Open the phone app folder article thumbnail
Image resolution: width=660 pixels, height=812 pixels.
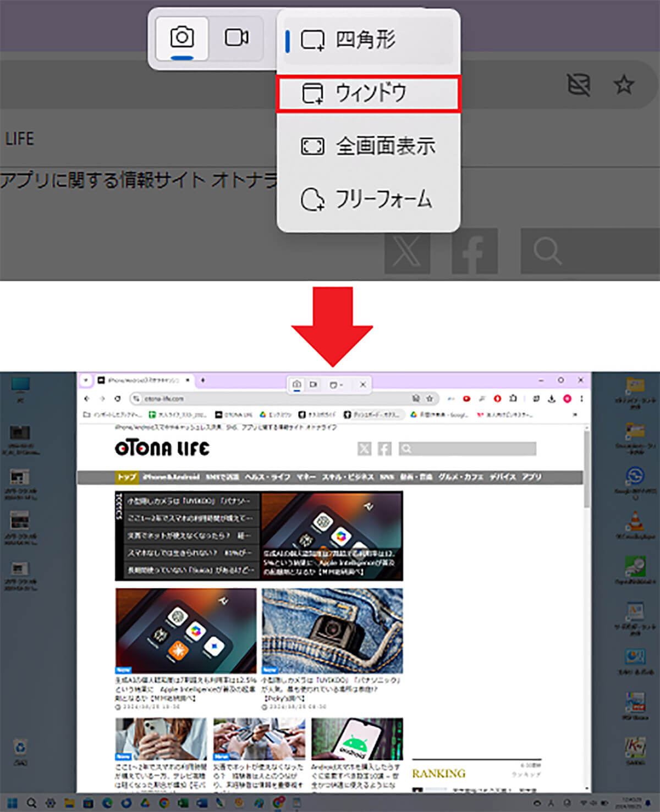tap(186, 631)
